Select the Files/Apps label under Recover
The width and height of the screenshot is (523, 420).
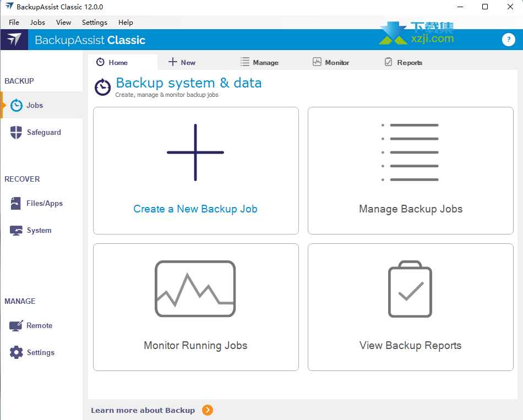45,204
